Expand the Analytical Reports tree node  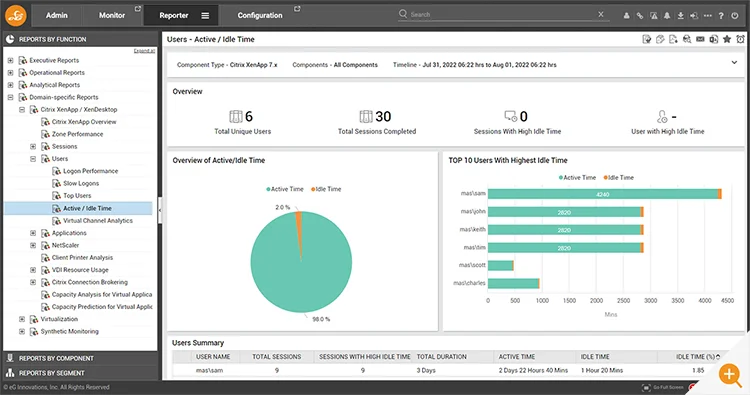10,85
